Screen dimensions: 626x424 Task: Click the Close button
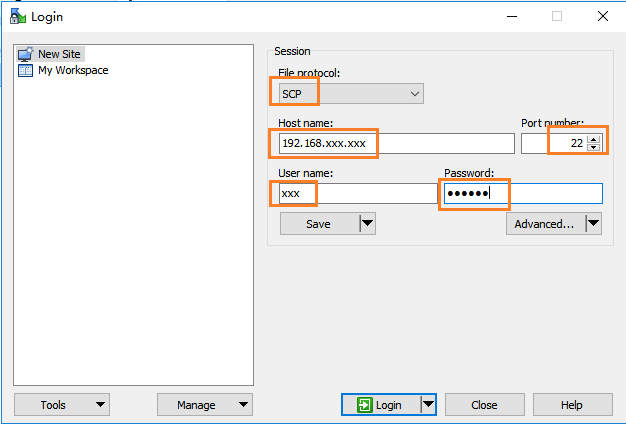point(485,405)
